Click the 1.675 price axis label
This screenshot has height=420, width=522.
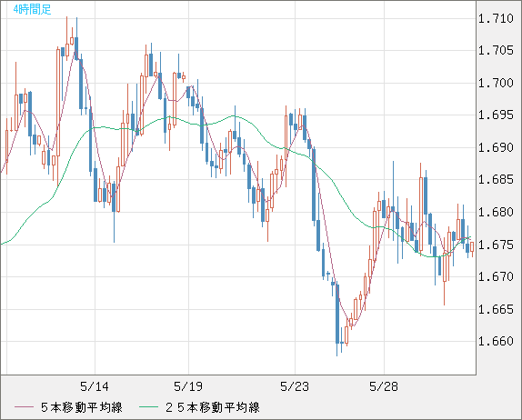496,245
